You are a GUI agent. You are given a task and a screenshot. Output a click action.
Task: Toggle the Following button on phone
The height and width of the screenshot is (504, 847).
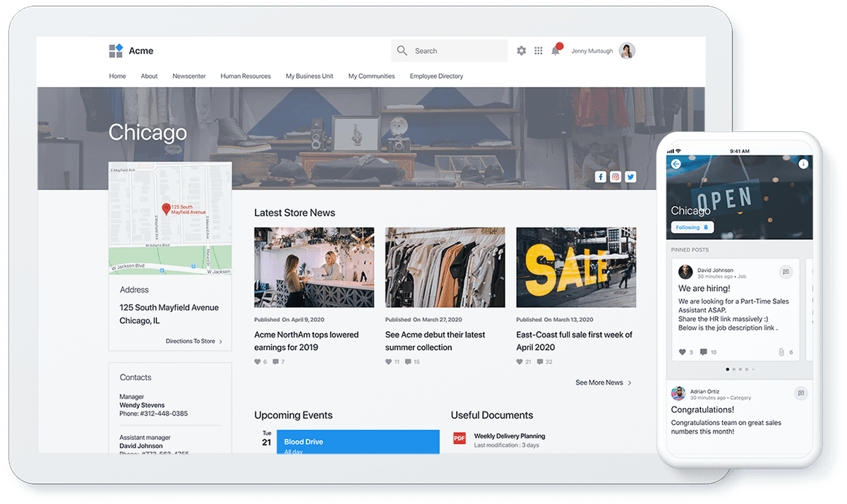point(692,227)
